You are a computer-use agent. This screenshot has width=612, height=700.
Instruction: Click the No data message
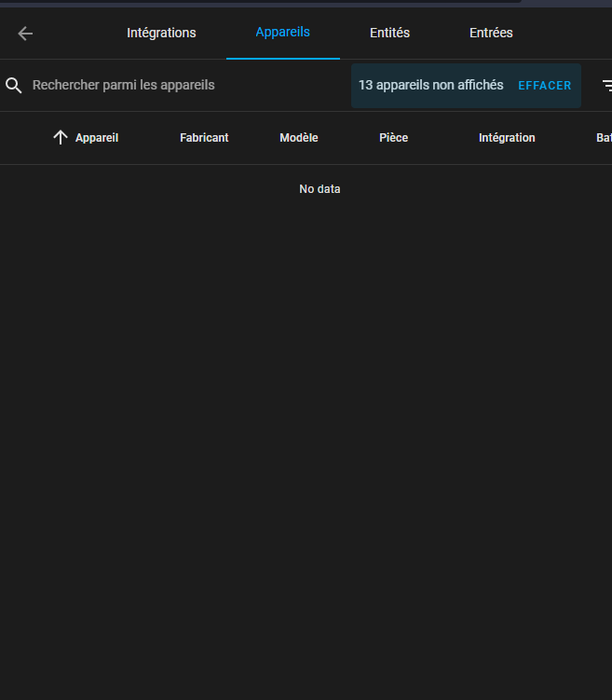click(x=320, y=189)
